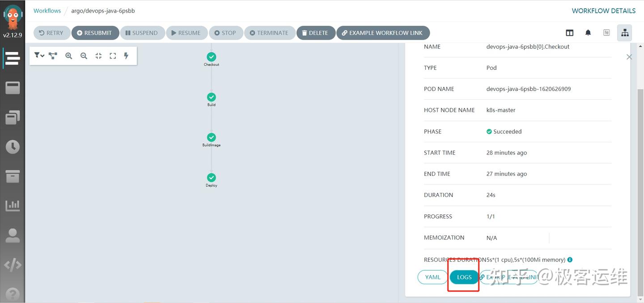The width and height of the screenshot is (644, 303).
Task: Click the User profile icon in sidebar
Action: tap(13, 235)
